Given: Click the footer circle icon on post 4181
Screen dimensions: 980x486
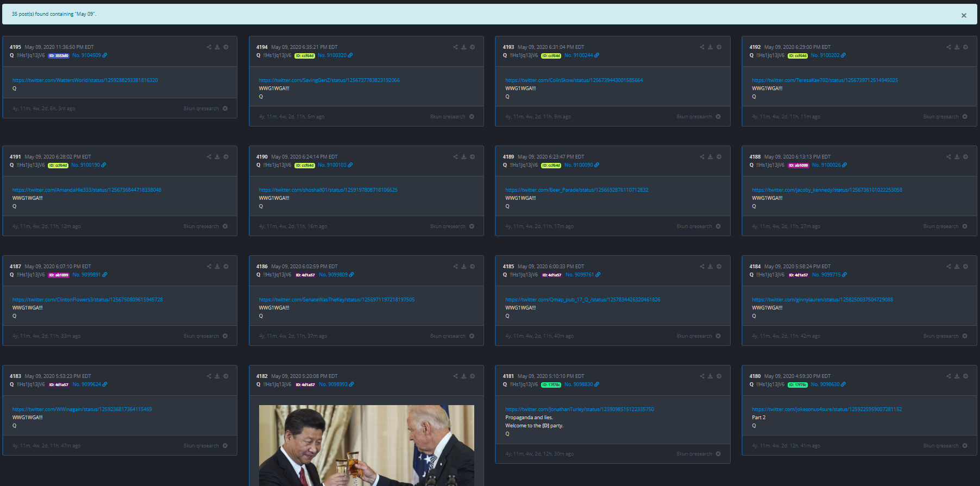Looking at the screenshot, I should click(x=718, y=454).
